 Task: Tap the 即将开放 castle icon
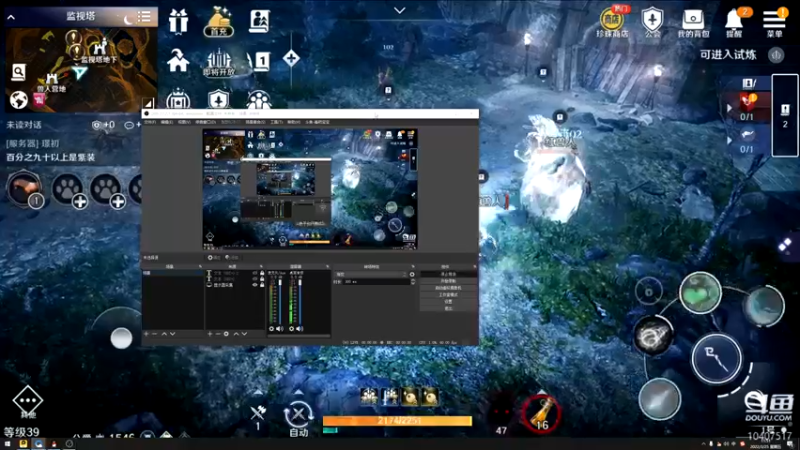point(219,62)
